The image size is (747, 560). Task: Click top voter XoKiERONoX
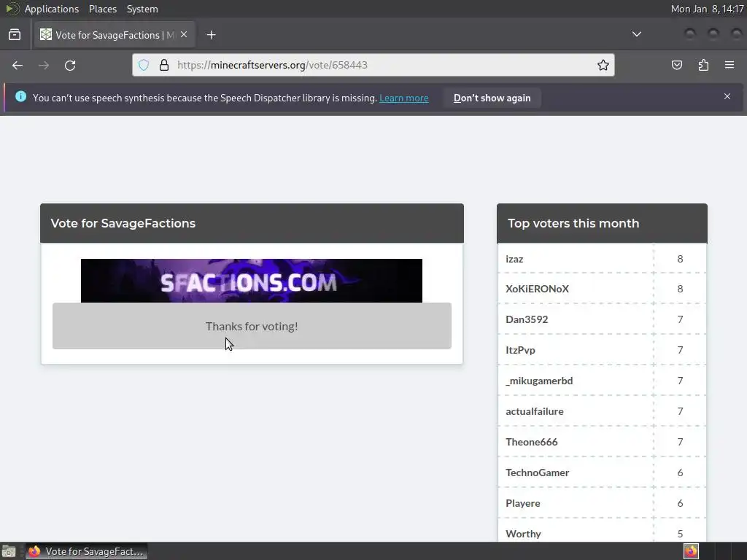point(537,289)
